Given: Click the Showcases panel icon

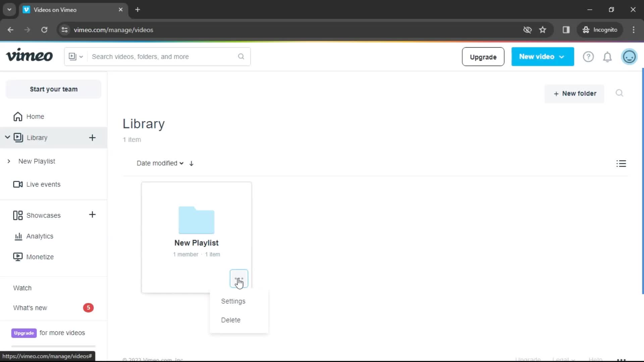Looking at the screenshot, I should pos(18,215).
